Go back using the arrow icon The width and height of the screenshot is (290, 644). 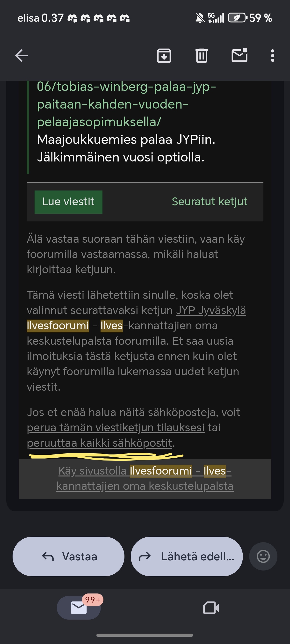22,56
